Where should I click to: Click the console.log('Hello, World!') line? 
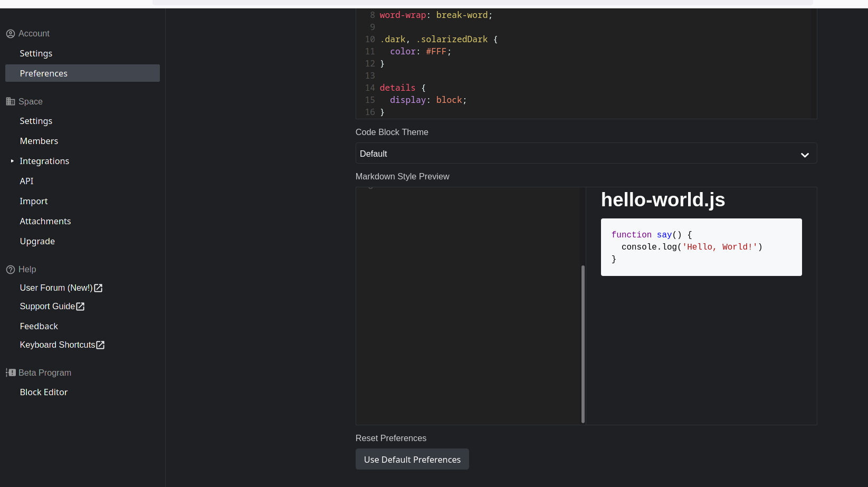pos(692,247)
